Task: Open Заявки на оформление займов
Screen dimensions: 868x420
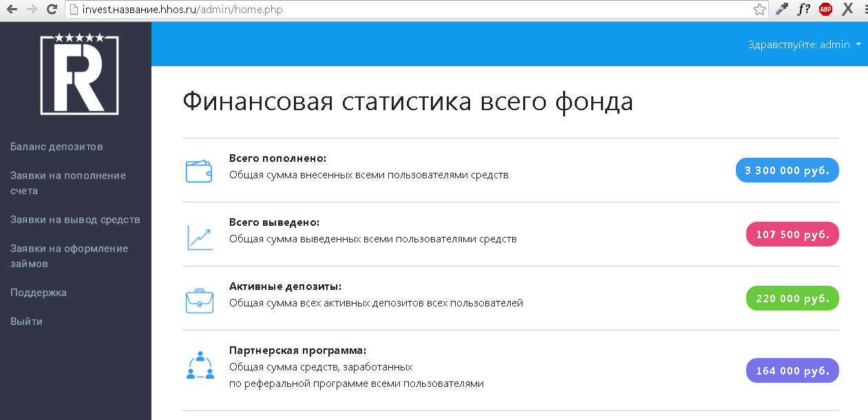Action: [70, 256]
